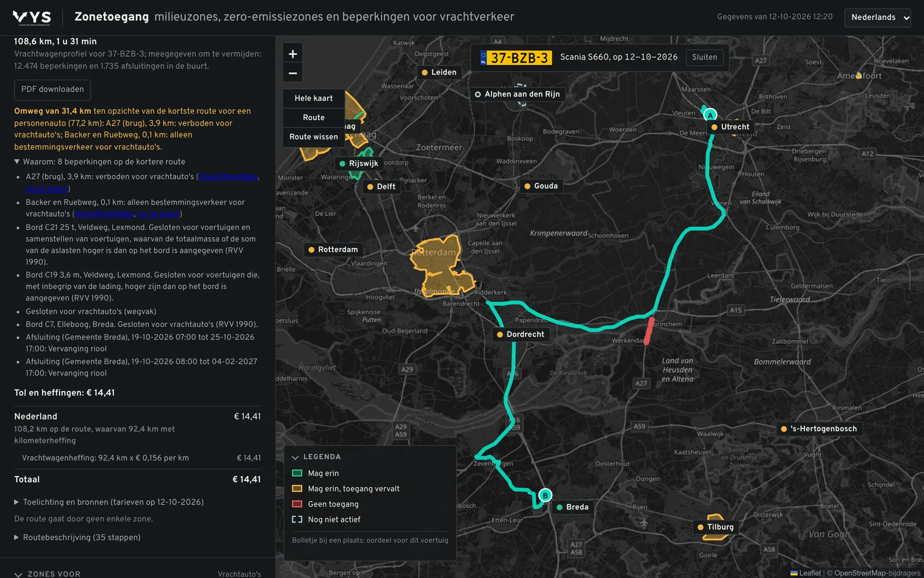Click the Nog niet actief legend entry
This screenshot has width=924, height=578.
pyautogui.click(x=326, y=520)
